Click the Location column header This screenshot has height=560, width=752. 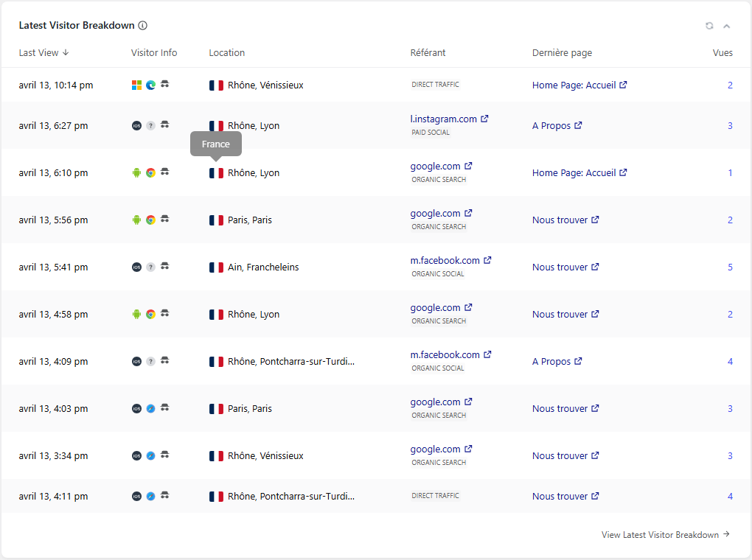(226, 53)
